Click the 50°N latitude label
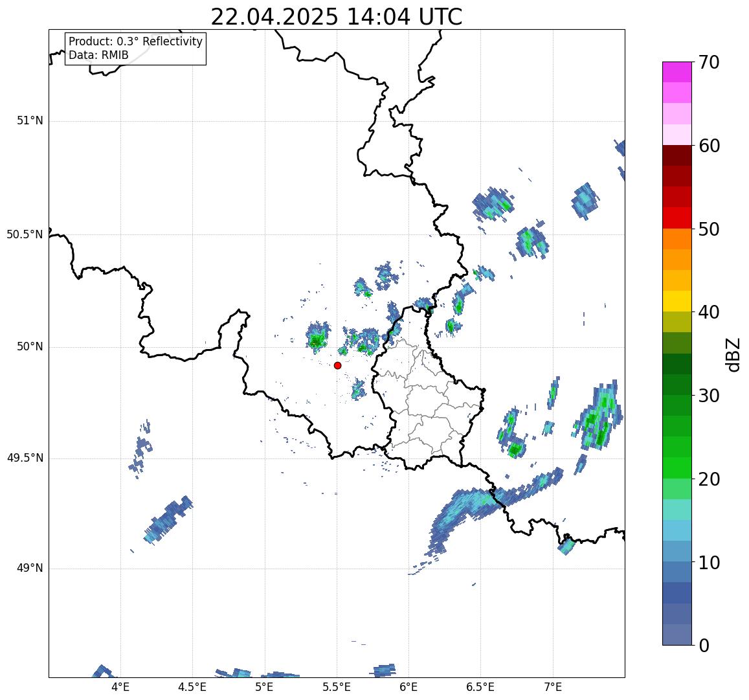The image size is (749, 700). click(x=30, y=347)
